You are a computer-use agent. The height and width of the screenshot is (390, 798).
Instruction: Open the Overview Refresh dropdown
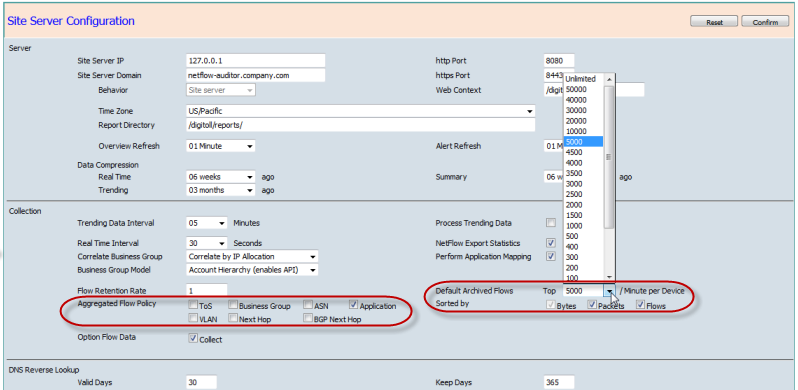point(221,146)
